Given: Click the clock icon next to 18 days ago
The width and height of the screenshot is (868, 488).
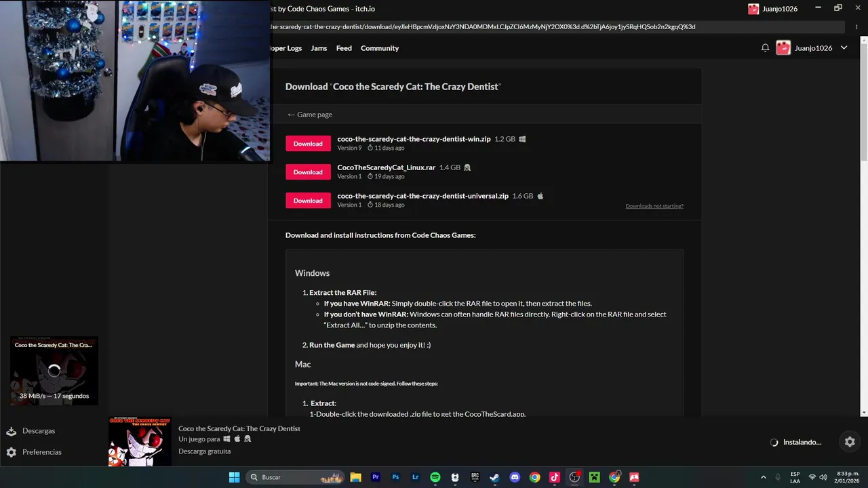Looking at the screenshot, I should (370, 205).
